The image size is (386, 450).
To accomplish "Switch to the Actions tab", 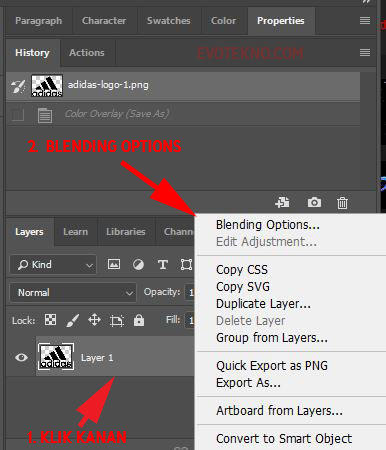I will point(87,53).
